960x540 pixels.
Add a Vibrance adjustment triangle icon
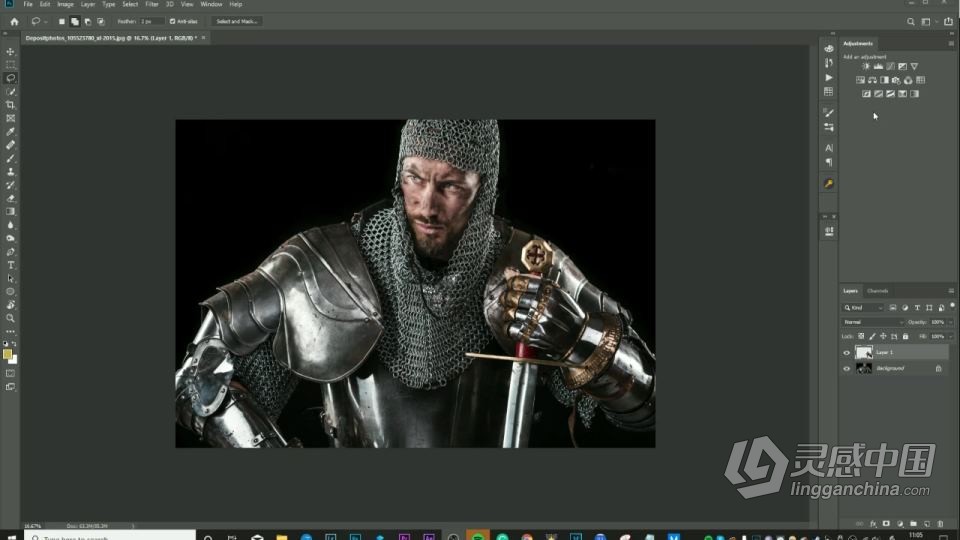pyautogui.click(x=914, y=66)
